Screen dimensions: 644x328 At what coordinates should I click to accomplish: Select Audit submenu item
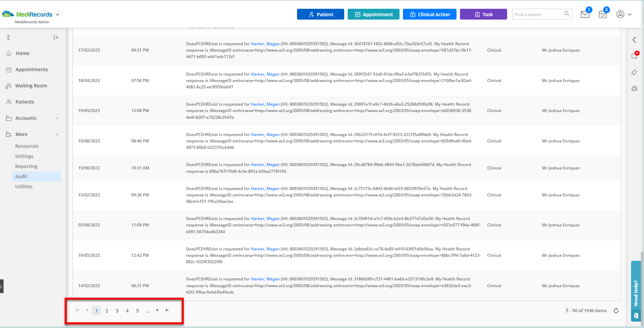[36, 176]
